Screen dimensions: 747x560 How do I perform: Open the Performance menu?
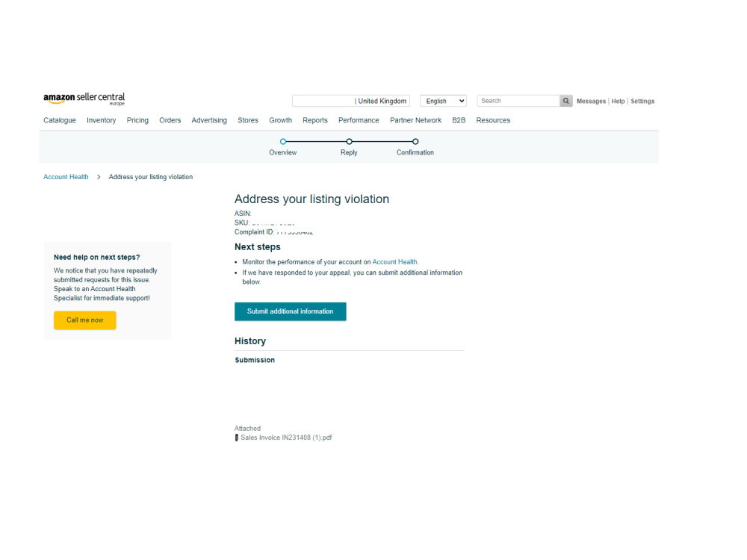pos(359,120)
